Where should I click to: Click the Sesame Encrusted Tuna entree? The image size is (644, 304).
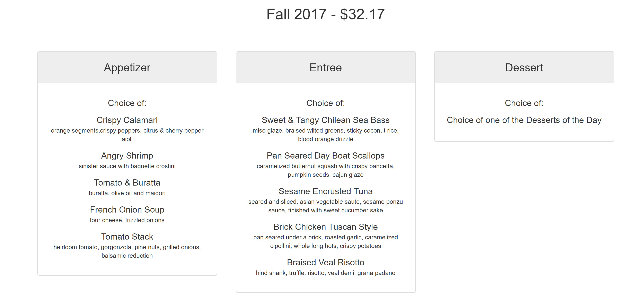click(x=326, y=191)
